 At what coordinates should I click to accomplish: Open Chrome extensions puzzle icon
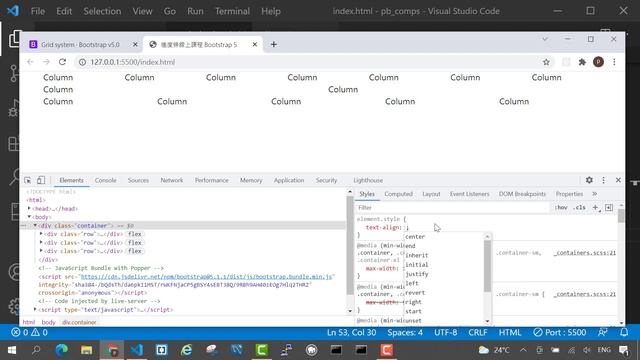coord(582,62)
